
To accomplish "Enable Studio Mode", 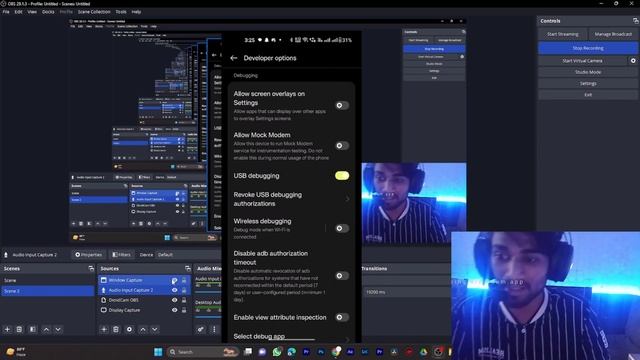I will [588, 72].
